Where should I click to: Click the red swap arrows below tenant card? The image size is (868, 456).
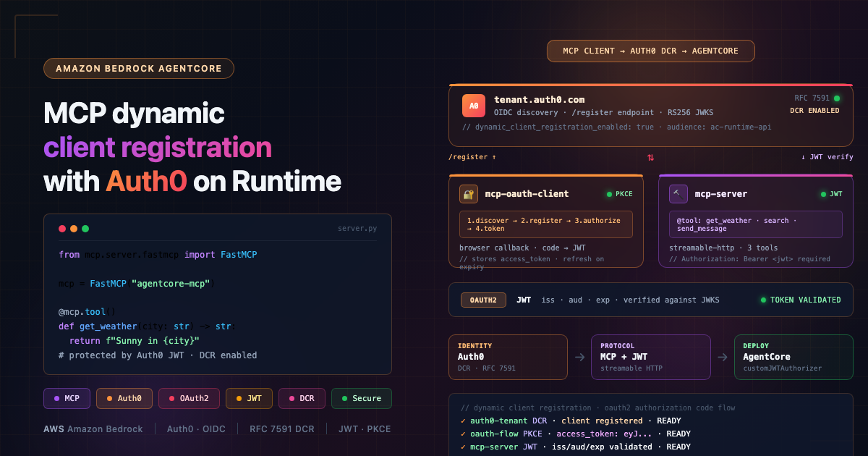click(x=650, y=157)
